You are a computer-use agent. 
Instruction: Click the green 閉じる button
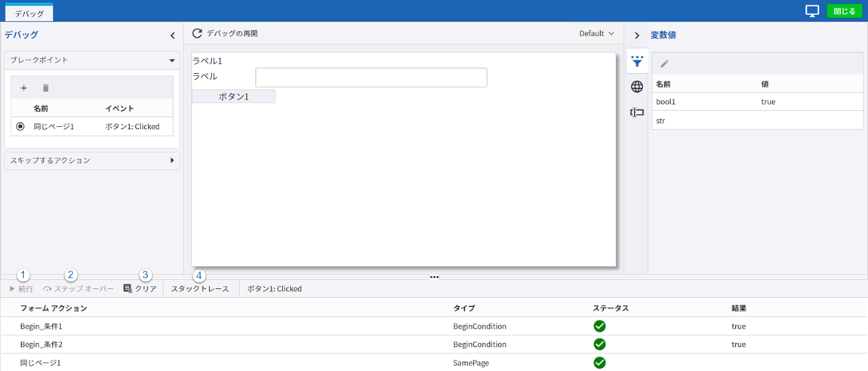tap(845, 11)
